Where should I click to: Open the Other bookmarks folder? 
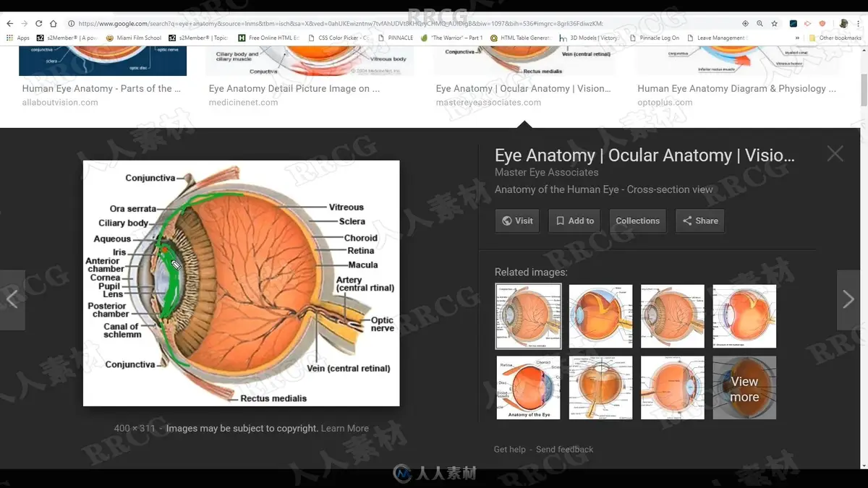[835, 38]
